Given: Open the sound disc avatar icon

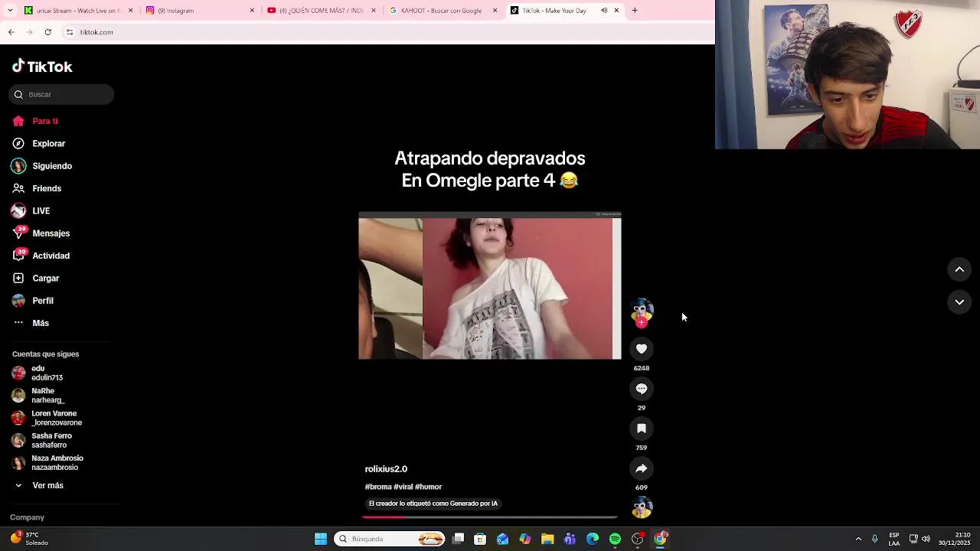Looking at the screenshot, I should click(642, 507).
